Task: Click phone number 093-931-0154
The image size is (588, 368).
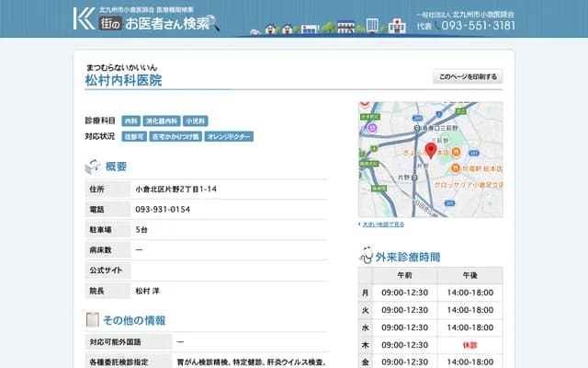Action: pyautogui.click(x=163, y=210)
